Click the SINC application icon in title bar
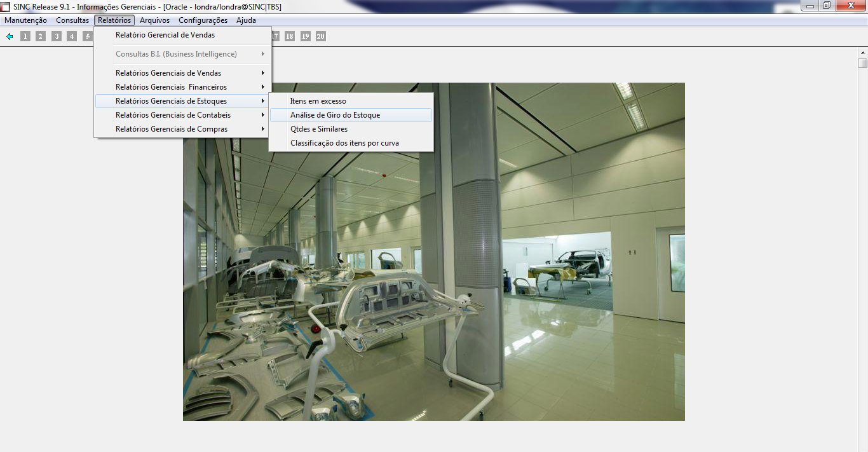This screenshot has height=452, width=868. pyautogui.click(x=6, y=6)
